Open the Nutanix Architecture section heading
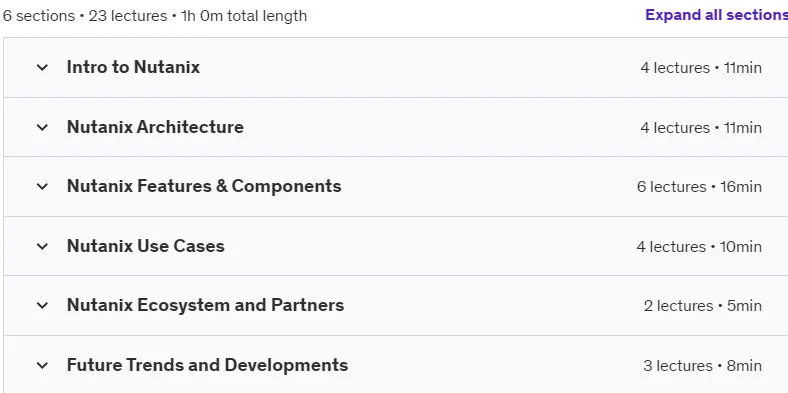 (x=155, y=127)
